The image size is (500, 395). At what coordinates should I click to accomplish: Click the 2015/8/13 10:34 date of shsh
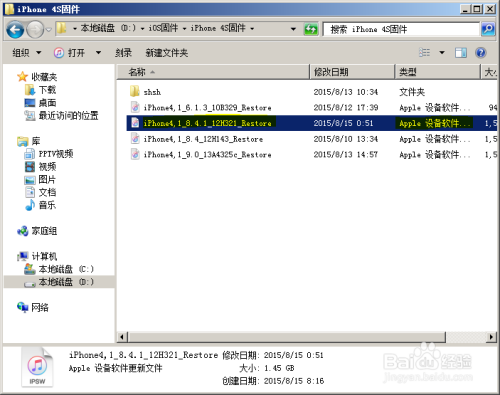346,92
